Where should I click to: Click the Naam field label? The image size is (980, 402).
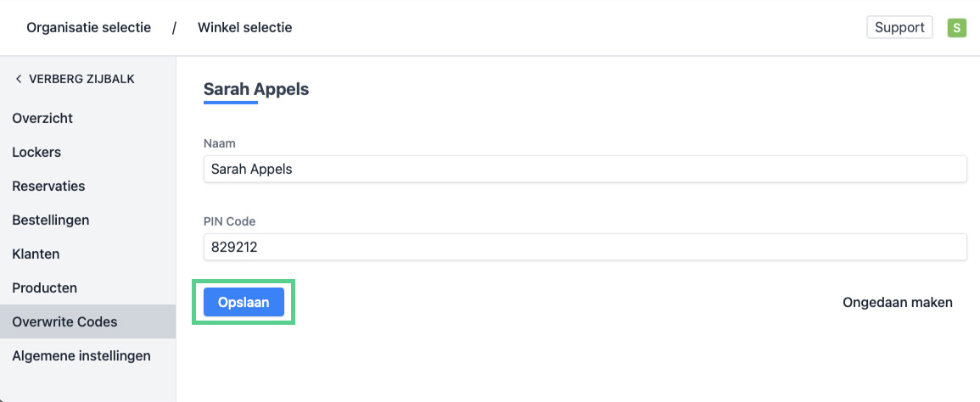218,143
